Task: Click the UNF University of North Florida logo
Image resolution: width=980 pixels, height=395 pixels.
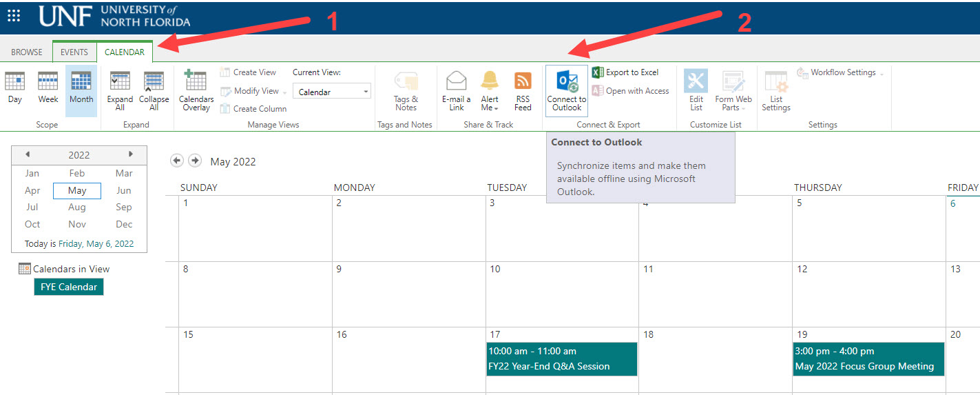Action: click(x=114, y=15)
